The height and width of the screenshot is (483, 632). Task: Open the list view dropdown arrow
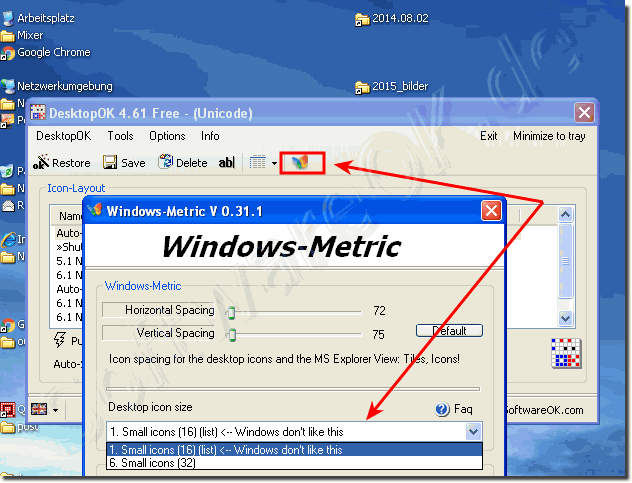[x=274, y=163]
